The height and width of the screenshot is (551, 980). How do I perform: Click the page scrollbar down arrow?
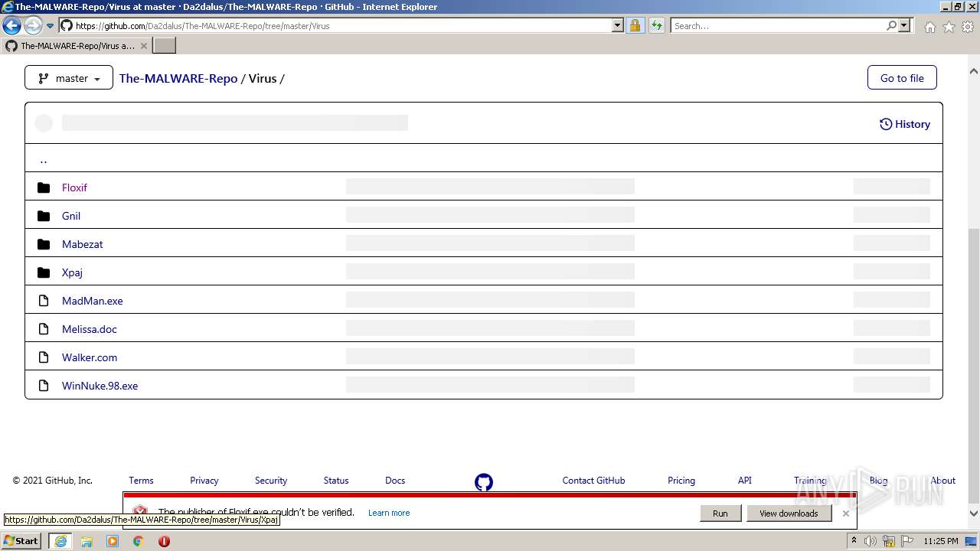coord(974,514)
